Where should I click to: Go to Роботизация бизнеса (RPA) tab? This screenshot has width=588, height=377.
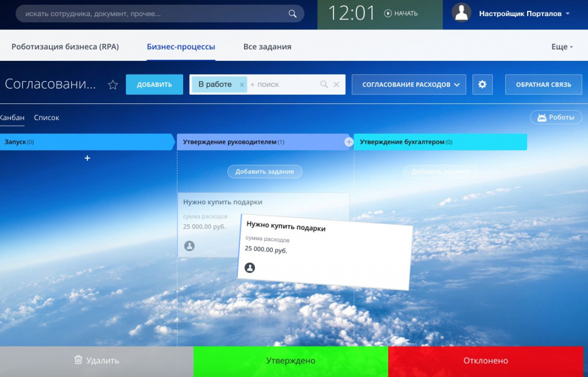point(65,47)
